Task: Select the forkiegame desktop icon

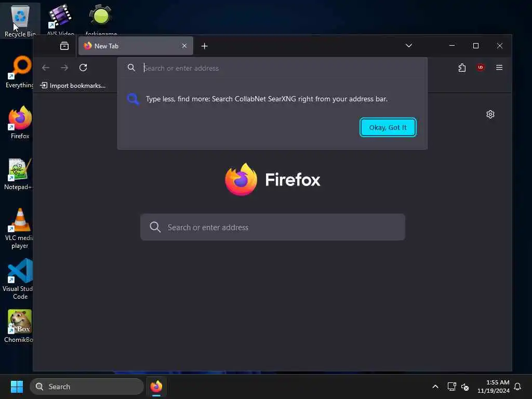Action: click(101, 20)
